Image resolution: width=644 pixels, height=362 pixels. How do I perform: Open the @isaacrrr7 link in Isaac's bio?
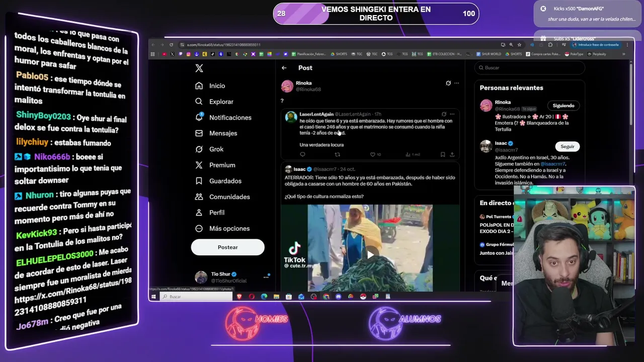(x=553, y=164)
